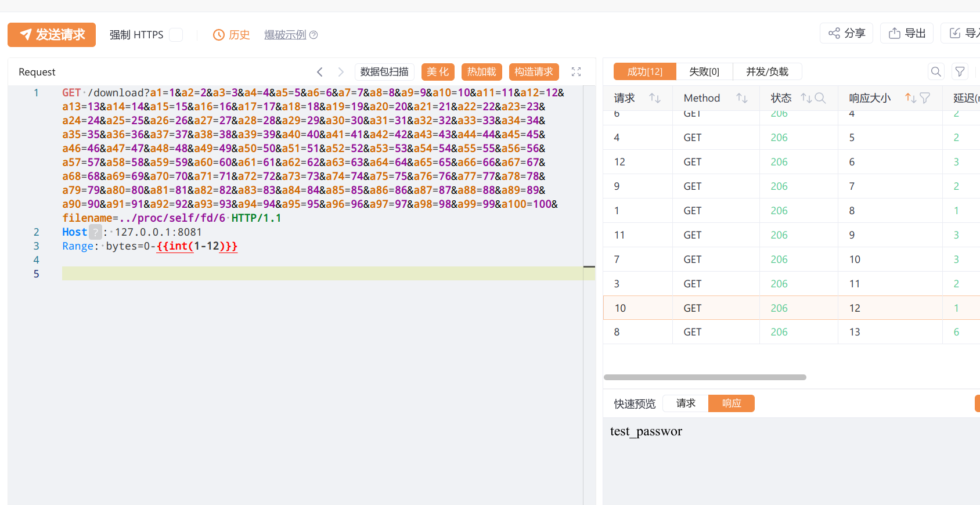
Task: Sort results by Method column arrows
Action: pyautogui.click(x=742, y=98)
